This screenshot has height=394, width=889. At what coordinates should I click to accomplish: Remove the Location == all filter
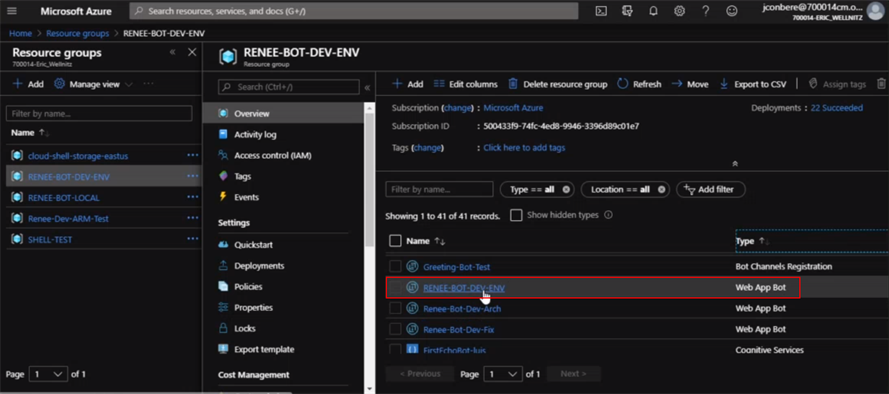pyautogui.click(x=661, y=189)
